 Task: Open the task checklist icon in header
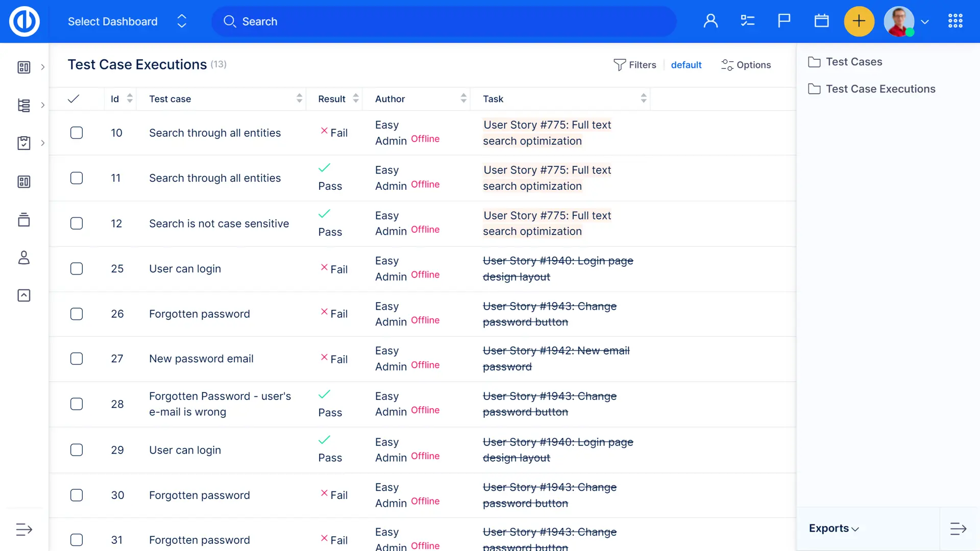[x=747, y=21]
